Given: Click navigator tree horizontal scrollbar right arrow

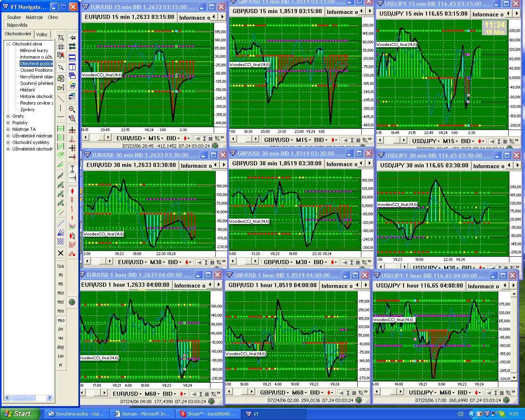Looking at the screenshot, I should coord(49,397).
